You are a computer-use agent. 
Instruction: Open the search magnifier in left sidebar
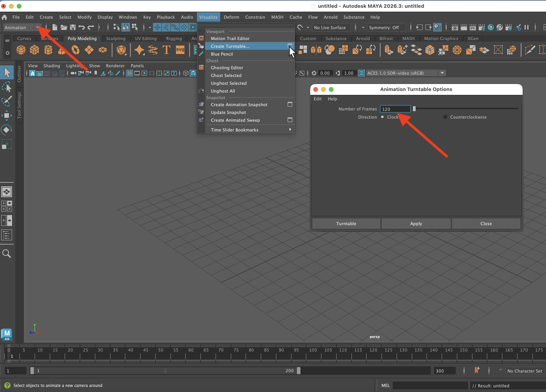pyautogui.click(x=7, y=254)
